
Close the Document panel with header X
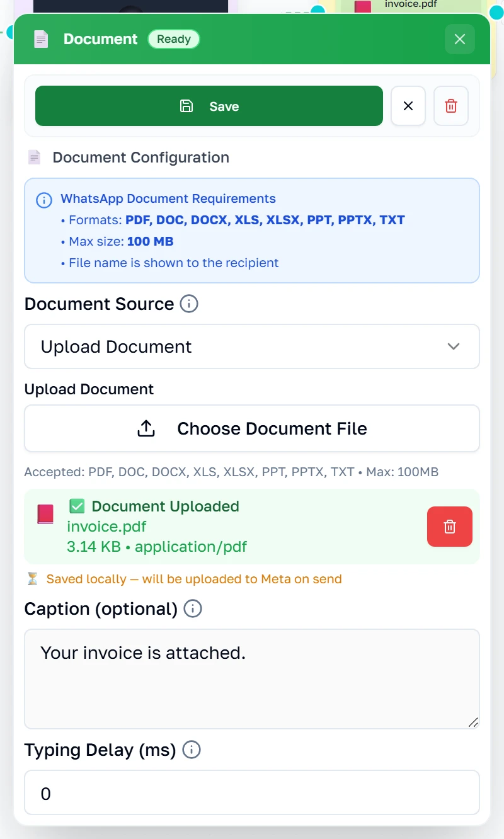pyautogui.click(x=460, y=39)
